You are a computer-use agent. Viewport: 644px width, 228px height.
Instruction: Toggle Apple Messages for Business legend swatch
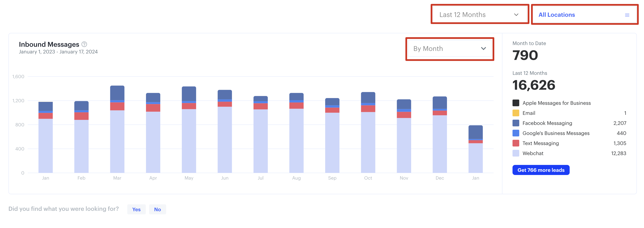coord(515,103)
